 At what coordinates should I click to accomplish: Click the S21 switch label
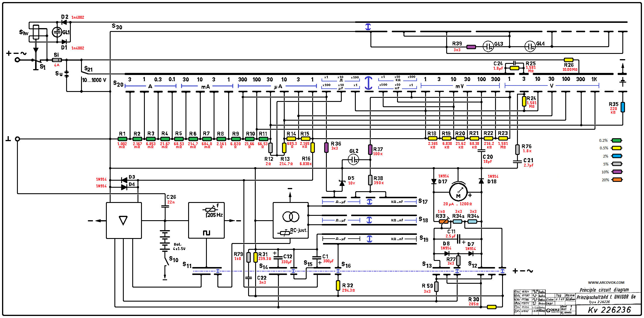click(x=88, y=69)
